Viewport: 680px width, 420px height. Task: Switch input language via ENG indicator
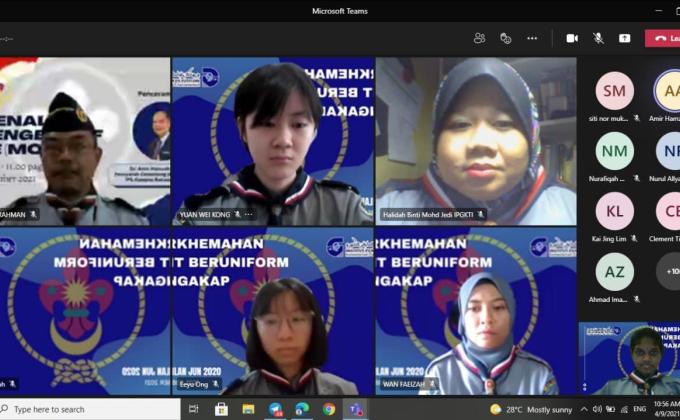coord(640,409)
